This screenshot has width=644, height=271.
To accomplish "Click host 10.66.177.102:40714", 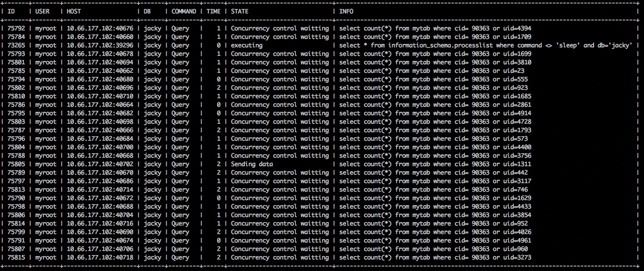I will [100, 190].
